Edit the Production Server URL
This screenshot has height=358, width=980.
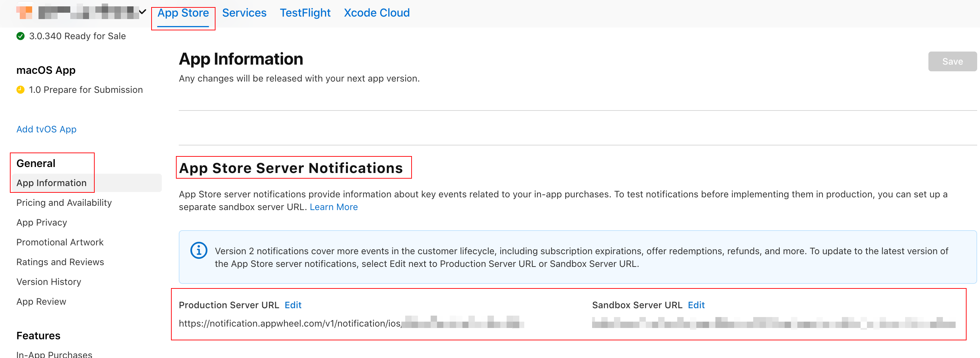(293, 305)
